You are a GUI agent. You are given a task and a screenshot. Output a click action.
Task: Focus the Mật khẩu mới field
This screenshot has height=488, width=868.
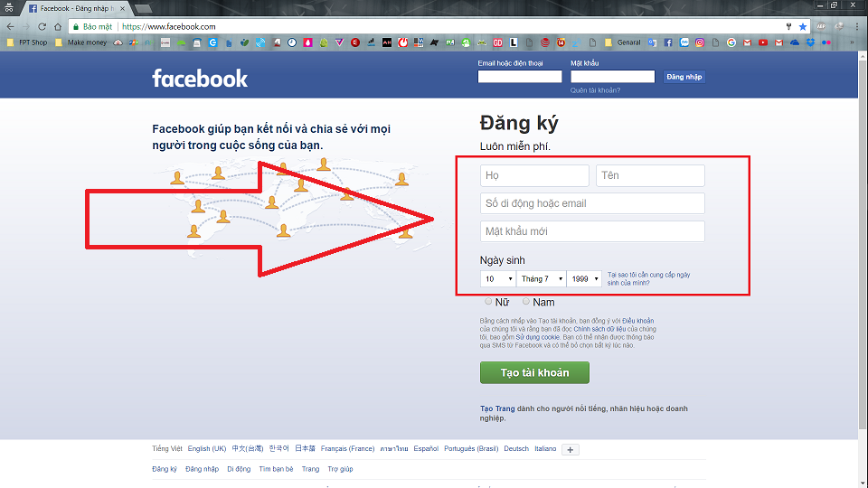pyautogui.click(x=592, y=231)
